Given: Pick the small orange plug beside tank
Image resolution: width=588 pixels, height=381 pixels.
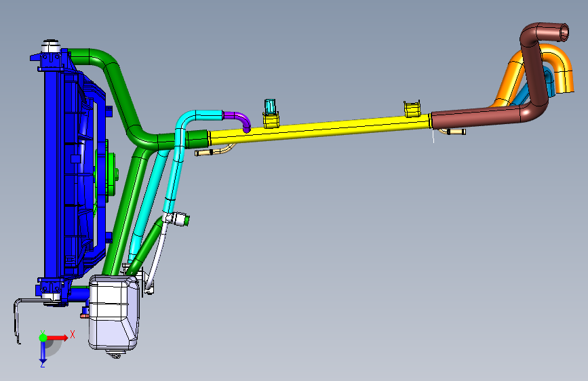Looking at the screenshot, I should pyautogui.click(x=85, y=316).
